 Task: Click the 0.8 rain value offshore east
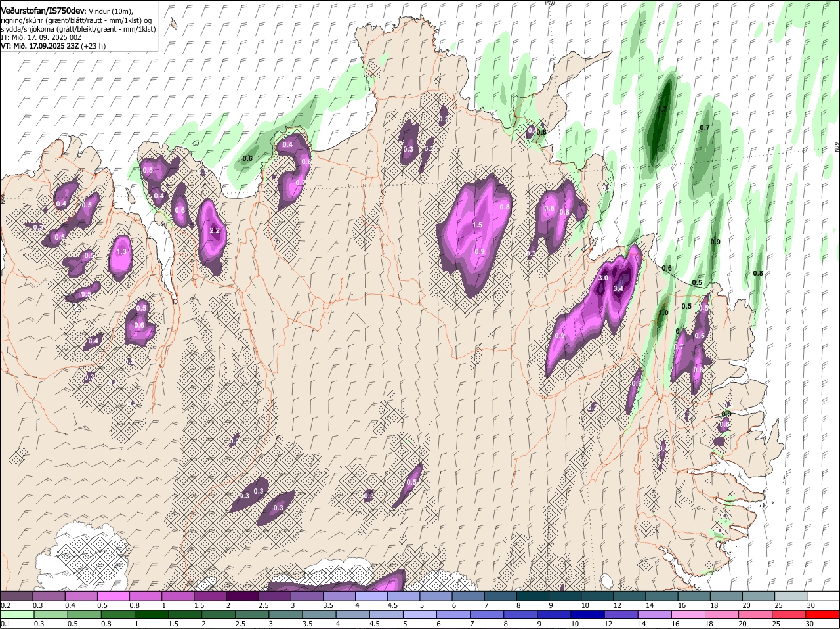coord(758,273)
